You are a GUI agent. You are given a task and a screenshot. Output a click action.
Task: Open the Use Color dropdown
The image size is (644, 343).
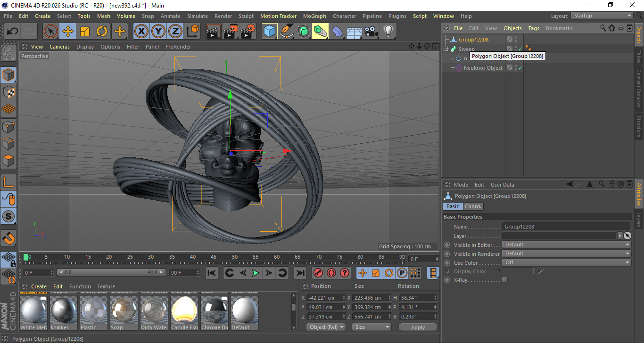(567, 262)
